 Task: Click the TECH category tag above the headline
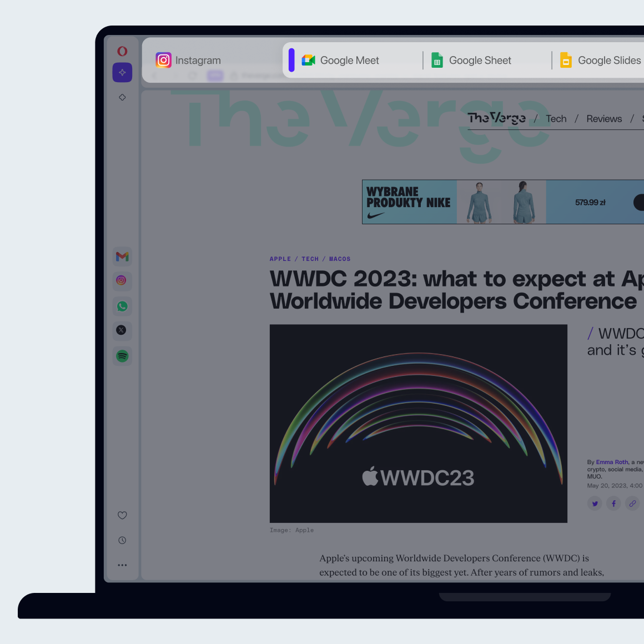pos(310,259)
